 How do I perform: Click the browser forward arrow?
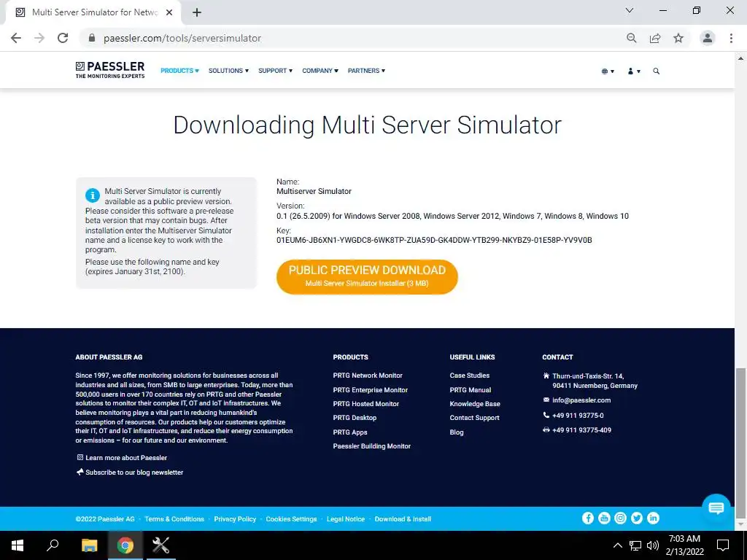[x=39, y=38]
